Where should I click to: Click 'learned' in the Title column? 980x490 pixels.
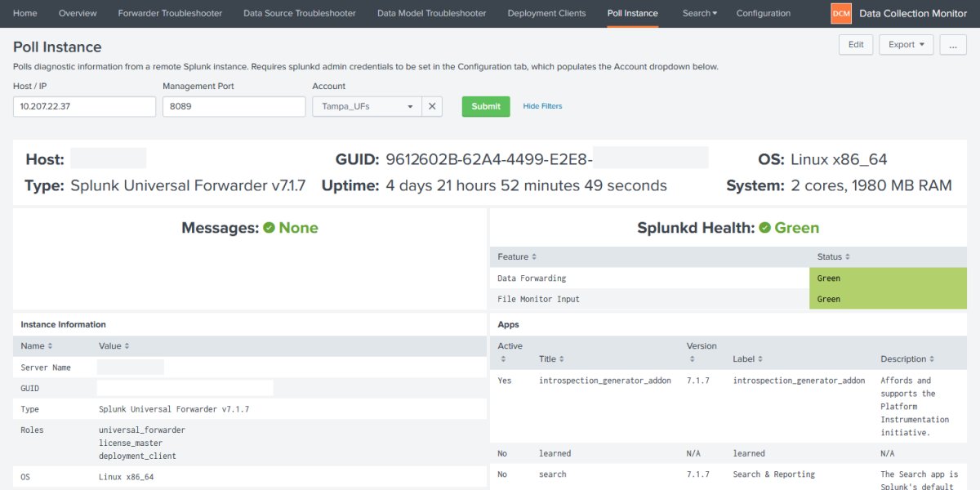pyautogui.click(x=555, y=453)
